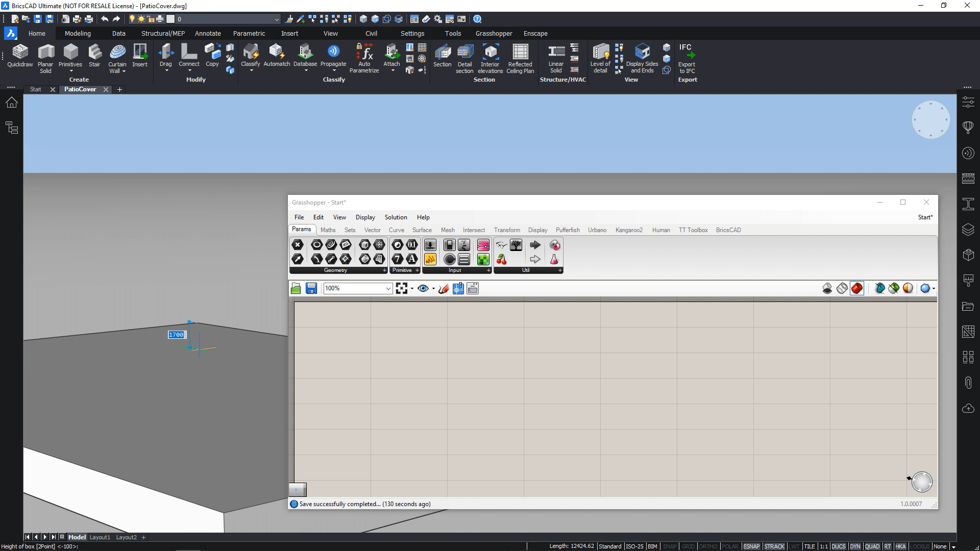Toggle GRID display in the status bar
This screenshot has height=551, width=980.
(688, 546)
